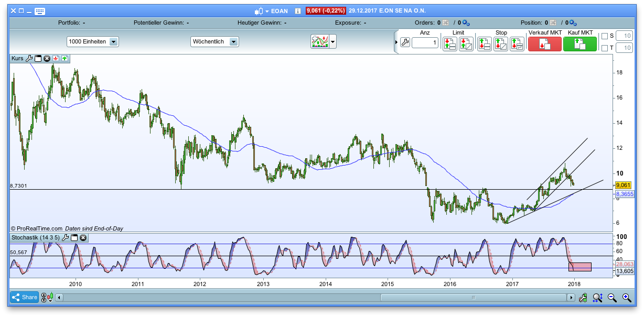Open the instrument info icon beside EOAN
The height and width of the screenshot is (317, 644).
[x=297, y=11]
